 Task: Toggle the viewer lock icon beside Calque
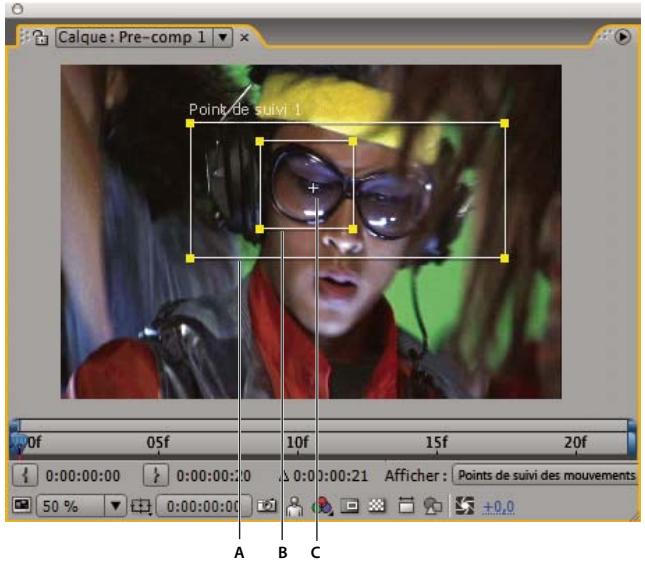click(x=40, y=37)
